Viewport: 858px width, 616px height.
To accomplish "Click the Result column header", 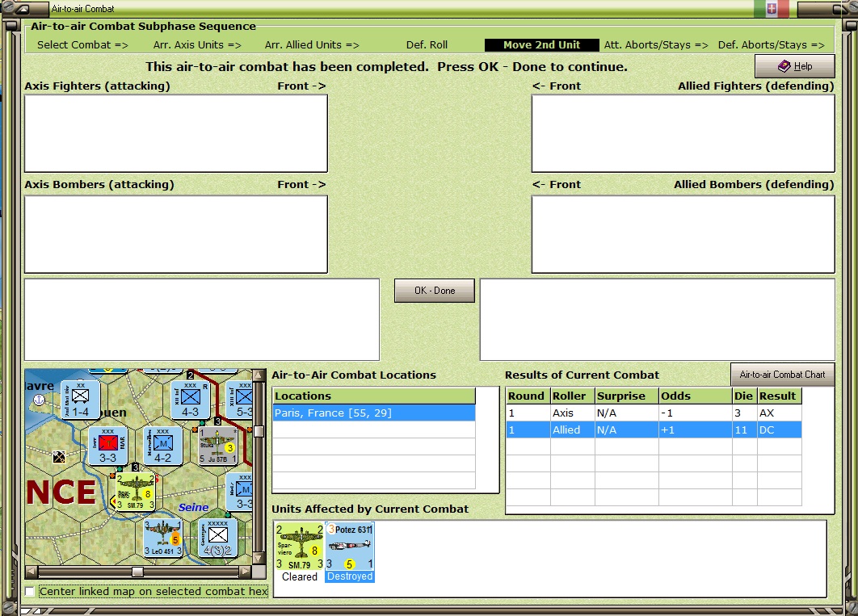I will click(x=780, y=396).
